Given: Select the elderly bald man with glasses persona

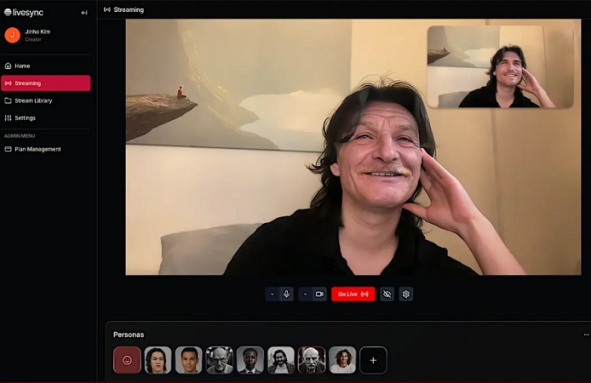Looking at the screenshot, I should click(219, 360).
